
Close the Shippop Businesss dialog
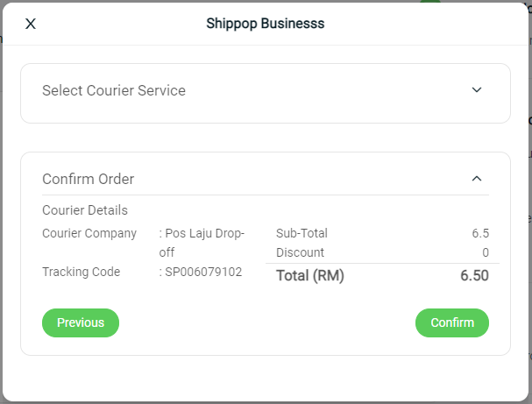point(31,24)
